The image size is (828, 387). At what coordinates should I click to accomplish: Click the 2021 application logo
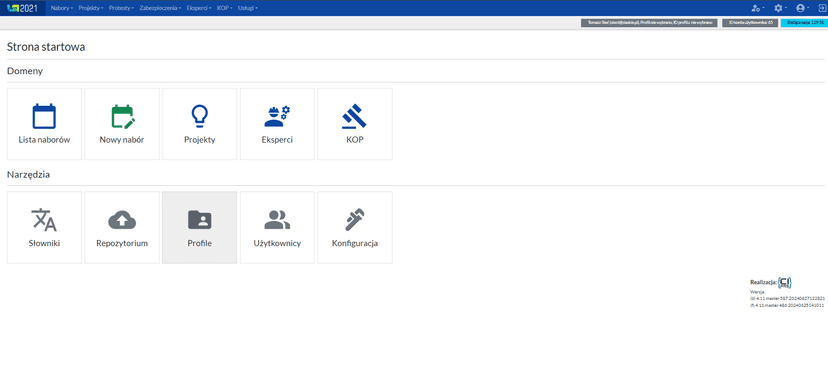click(23, 8)
